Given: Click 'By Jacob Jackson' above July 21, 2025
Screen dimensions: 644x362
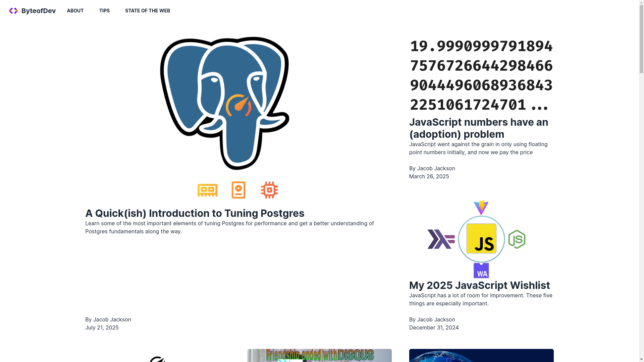Looking at the screenshot, I should [x=108, y=319].
